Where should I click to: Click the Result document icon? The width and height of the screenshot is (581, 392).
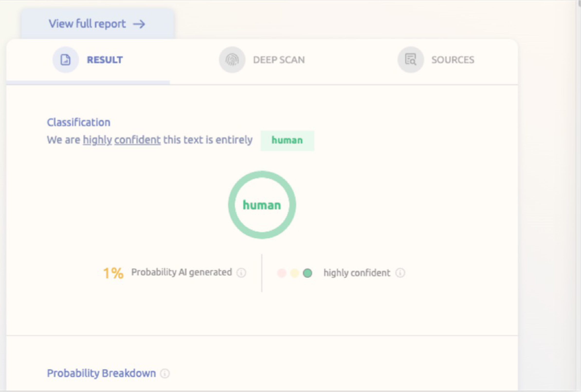pos(65,60)
